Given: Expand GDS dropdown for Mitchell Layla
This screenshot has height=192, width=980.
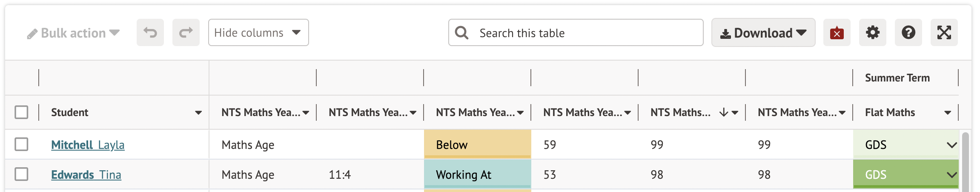Looking at the screenshot, I should 951,145.
